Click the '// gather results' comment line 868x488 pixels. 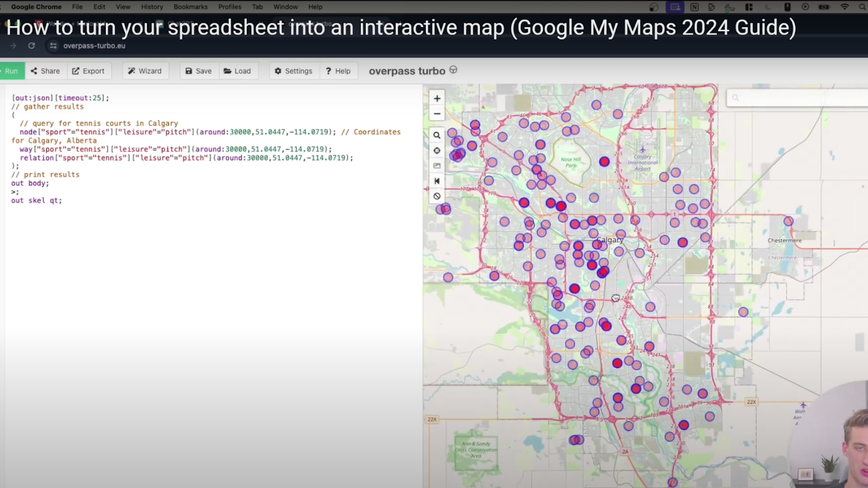[48, 107]
